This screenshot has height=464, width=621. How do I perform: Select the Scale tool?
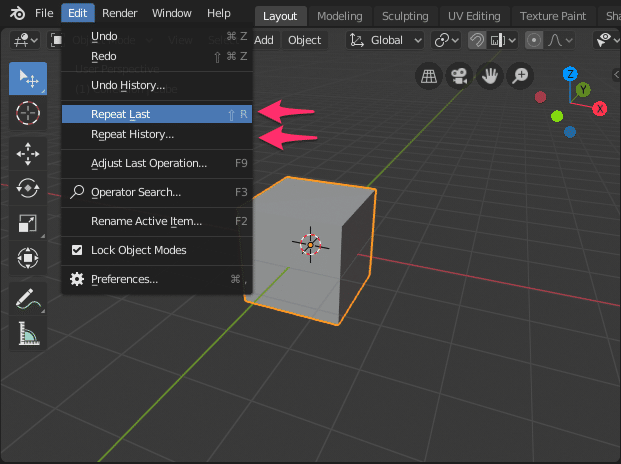click(28, 223)
